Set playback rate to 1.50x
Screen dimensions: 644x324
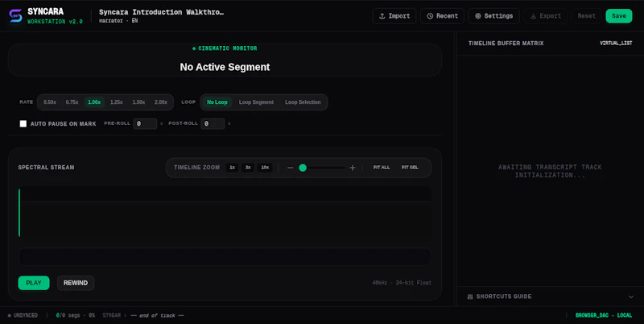(138, 102)
